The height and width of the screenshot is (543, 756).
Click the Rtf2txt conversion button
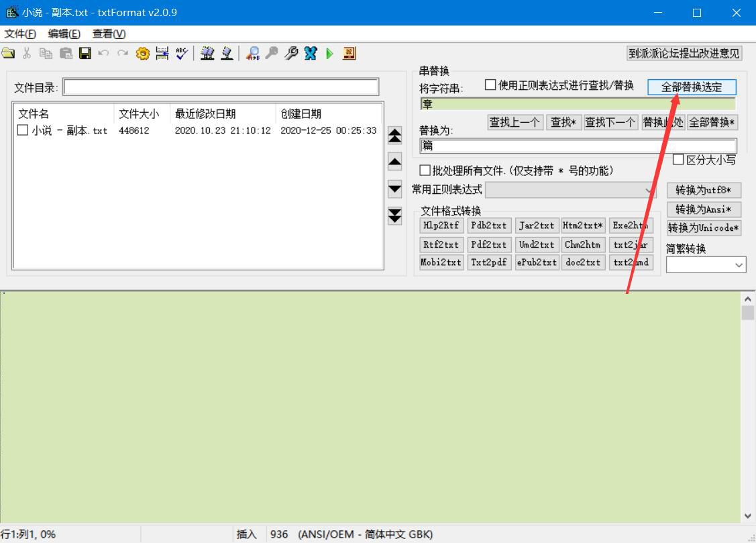click(441, 244)
